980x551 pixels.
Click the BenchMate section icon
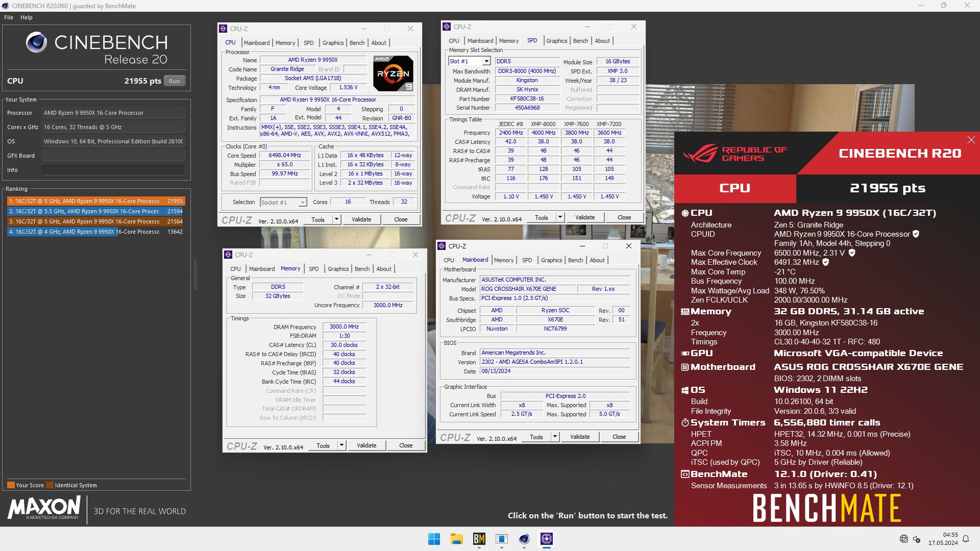coord(685,474)
